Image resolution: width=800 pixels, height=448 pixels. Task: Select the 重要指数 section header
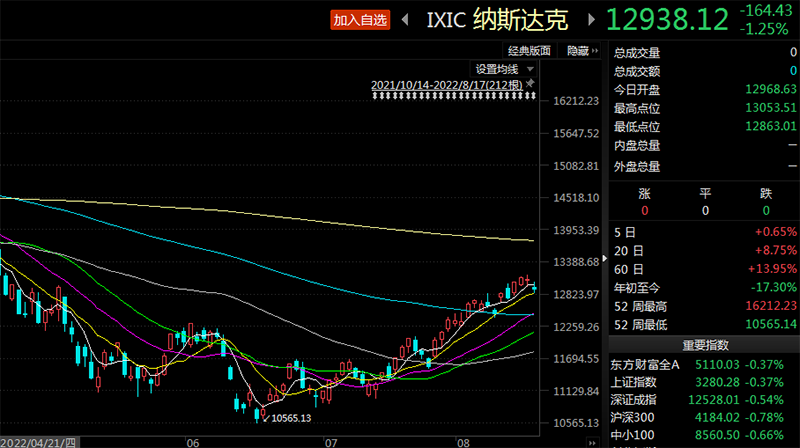click(x=705, y=345)
